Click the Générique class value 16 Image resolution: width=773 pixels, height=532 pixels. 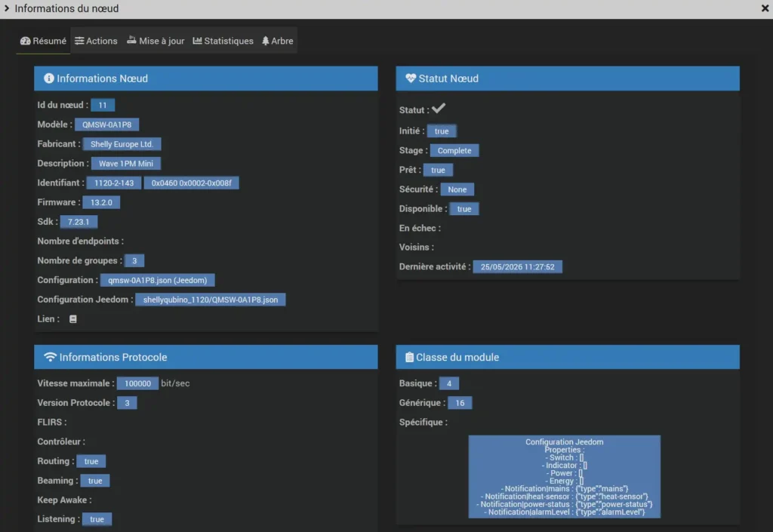click(x=460, y=403)
